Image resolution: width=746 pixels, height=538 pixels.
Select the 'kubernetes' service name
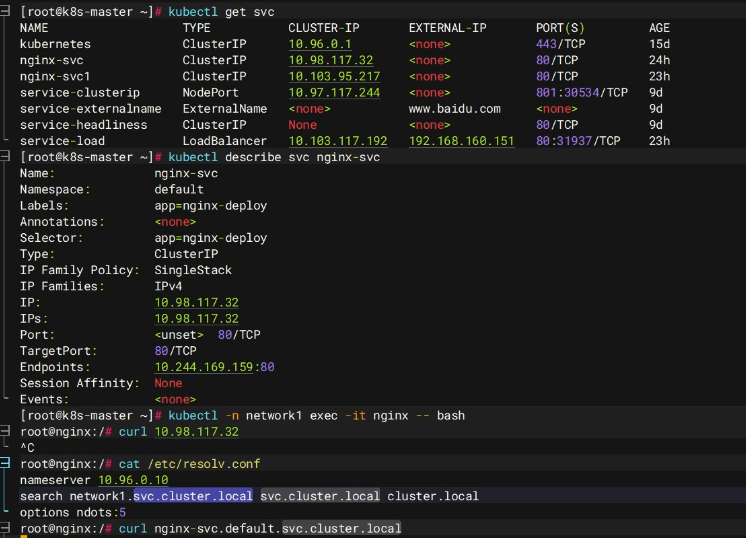pos(55,44)
